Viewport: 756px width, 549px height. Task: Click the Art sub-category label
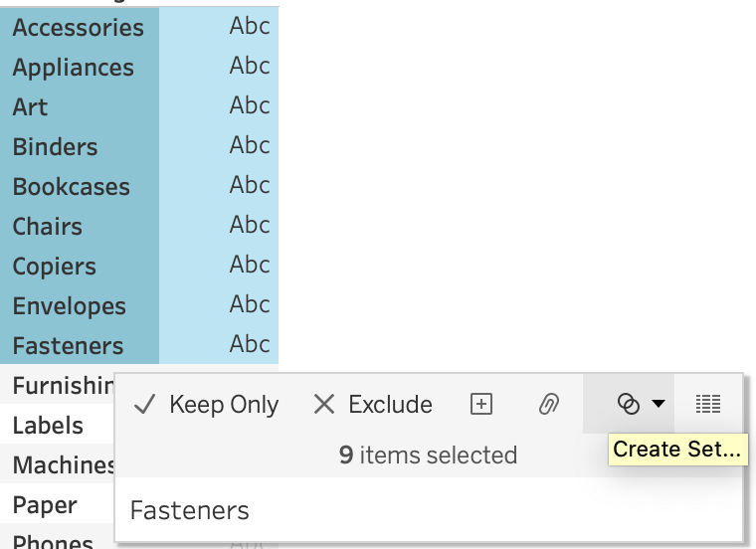pyautogui.click(x=30, y=107)
